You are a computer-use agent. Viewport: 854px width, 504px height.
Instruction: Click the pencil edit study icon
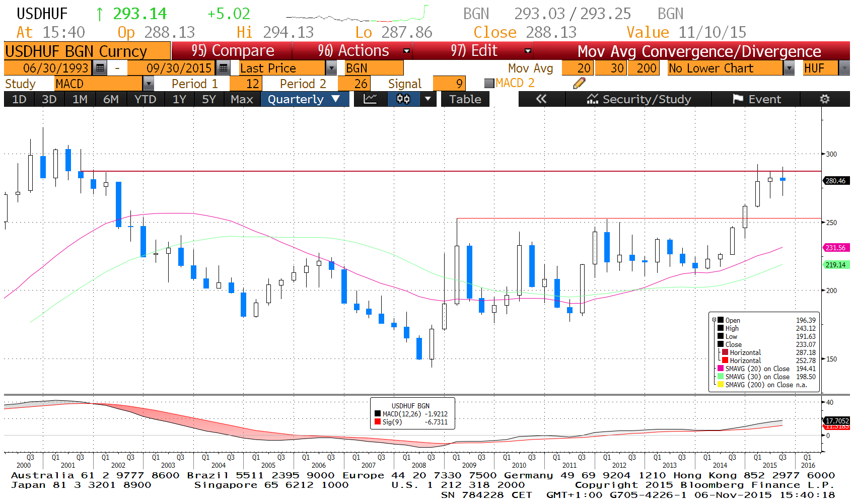click(x=579, y=83)
